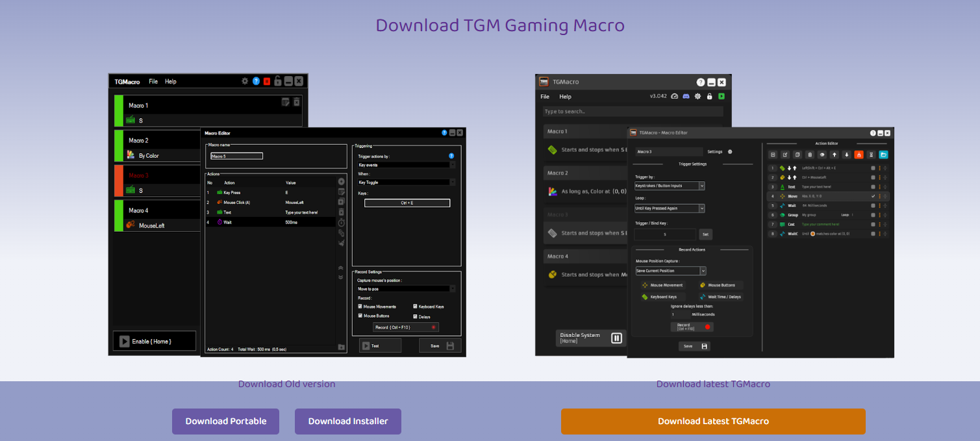Click trash delete icon in Action Editor toolbar
This screenshot has height=441, width=980.
pos(810,155)
